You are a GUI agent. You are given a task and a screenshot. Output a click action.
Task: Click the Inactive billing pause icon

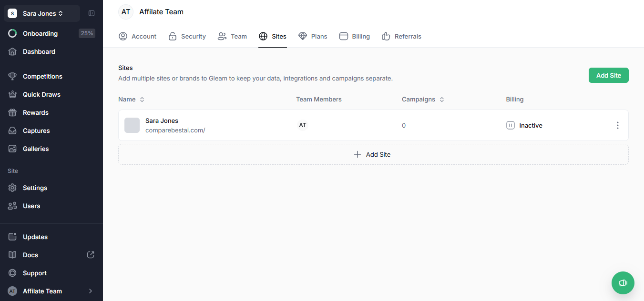click(511, 125)
